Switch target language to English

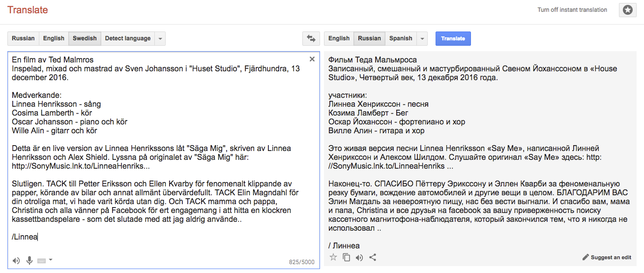pos(339,38)
